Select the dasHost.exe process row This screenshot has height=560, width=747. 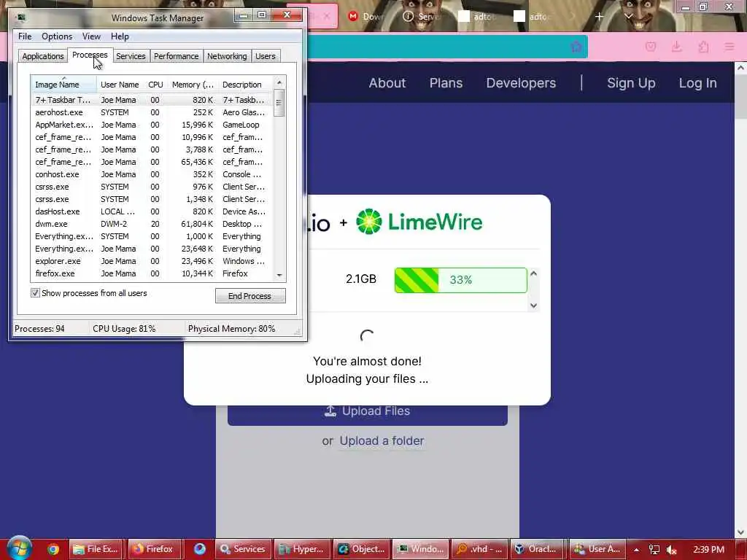pos(152,211)
